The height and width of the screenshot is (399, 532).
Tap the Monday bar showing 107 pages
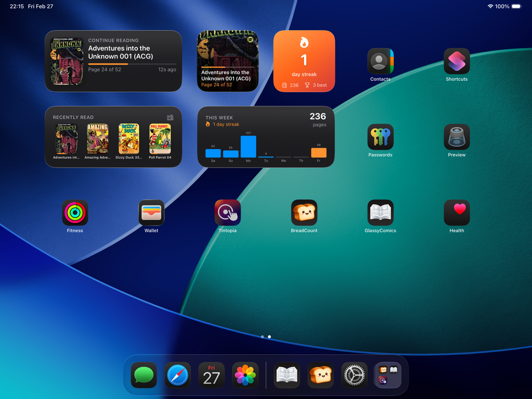(x=248, y=147)
